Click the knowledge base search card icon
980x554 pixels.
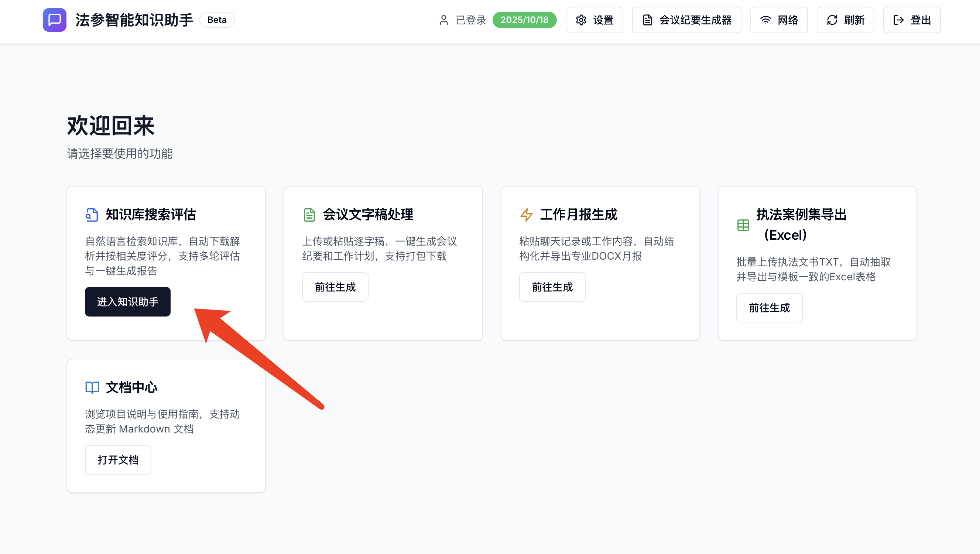pos(92,215)
